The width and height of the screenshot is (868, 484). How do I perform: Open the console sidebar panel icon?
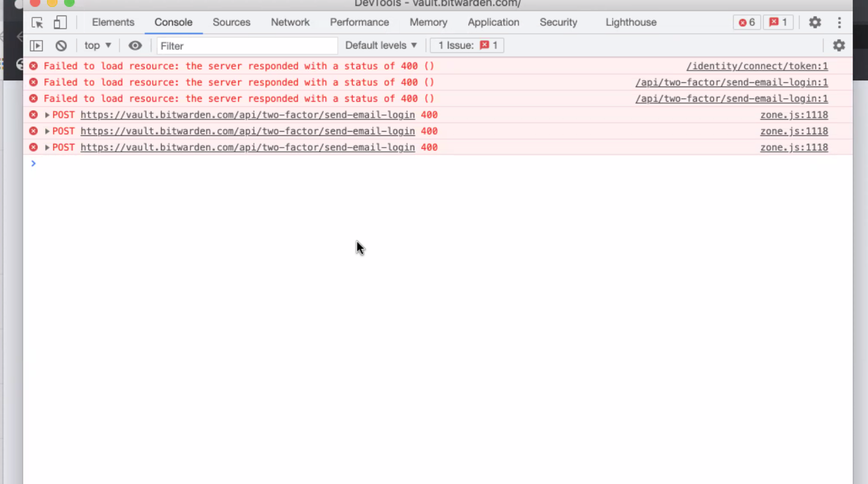(36, 45)
